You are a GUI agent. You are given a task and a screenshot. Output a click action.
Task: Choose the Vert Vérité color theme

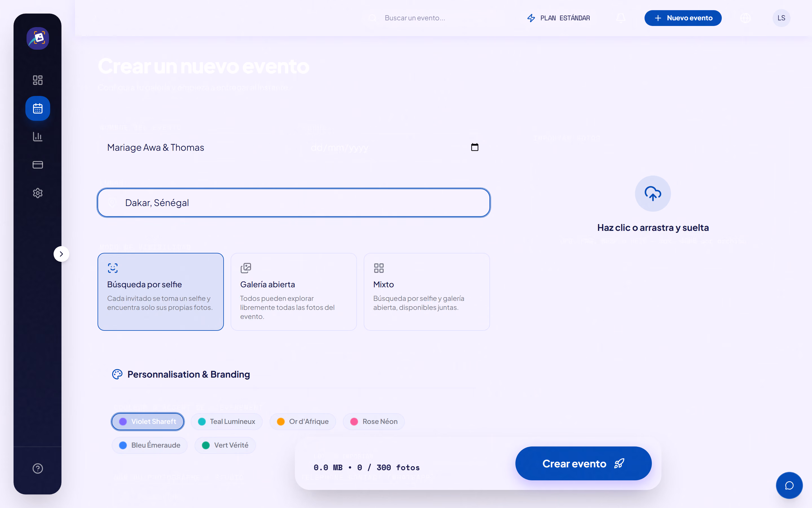point(225,445)
